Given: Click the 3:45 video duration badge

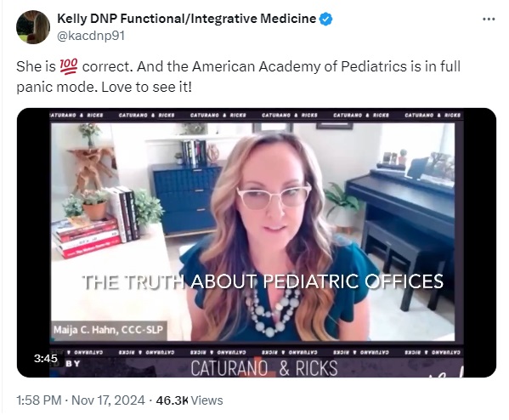Looking at the screenshot, I should coord(45,359).
